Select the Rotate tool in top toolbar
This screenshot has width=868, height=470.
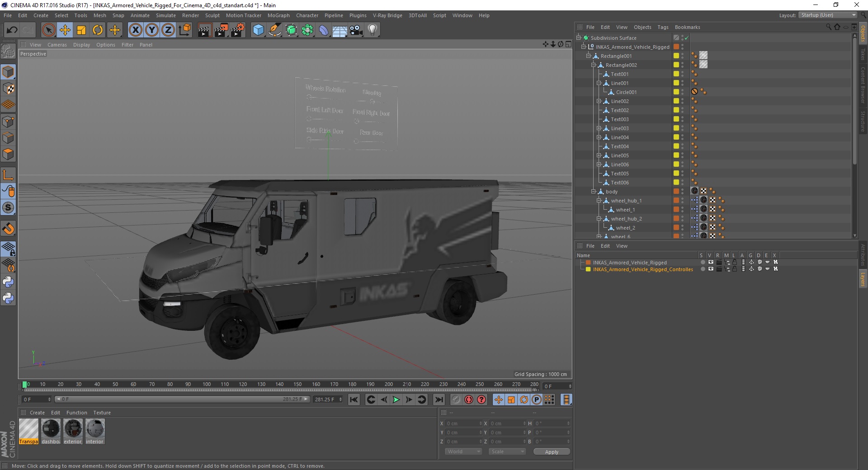click(98, 30)
